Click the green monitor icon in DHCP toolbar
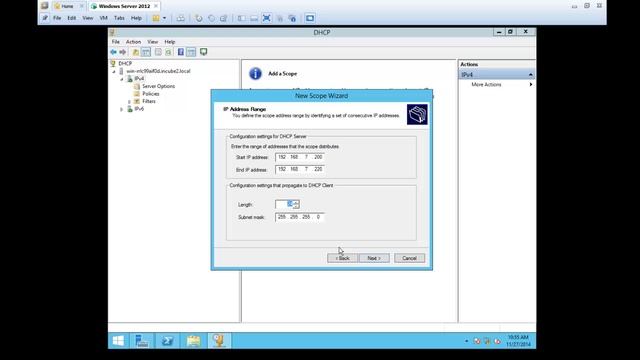Viewport: 640px width, 360px height. click(x=203, y=52)
